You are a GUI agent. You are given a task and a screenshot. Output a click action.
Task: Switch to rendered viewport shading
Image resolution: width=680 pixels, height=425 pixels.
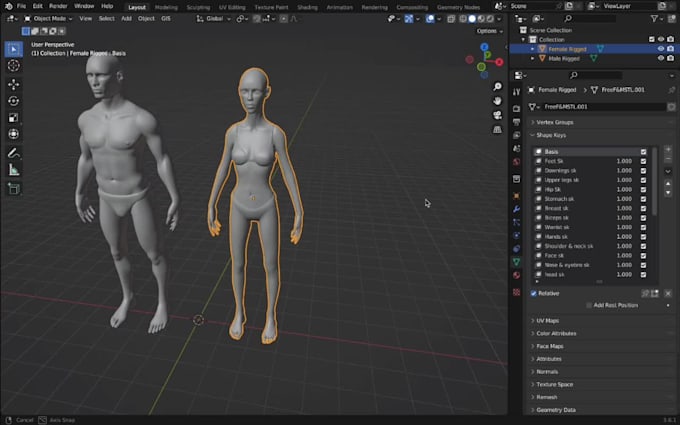coord(490,19)
